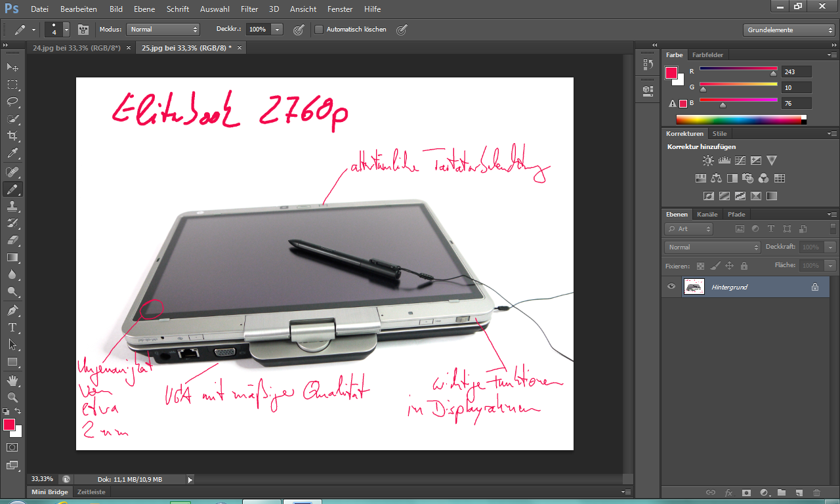Select the Rectangular Marquee tool
The height and width of the screenshot is (504, 840).
[x=12, y=85]
